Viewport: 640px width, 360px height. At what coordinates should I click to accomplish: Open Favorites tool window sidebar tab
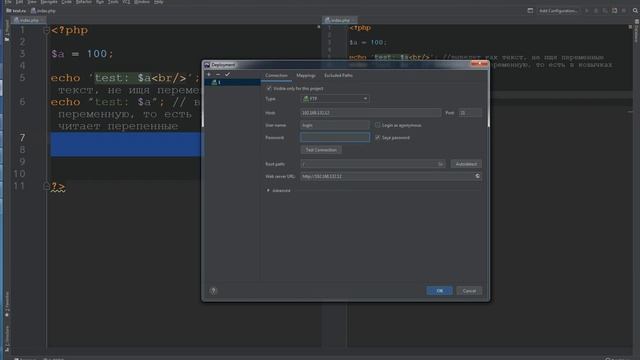coord(7,304)
